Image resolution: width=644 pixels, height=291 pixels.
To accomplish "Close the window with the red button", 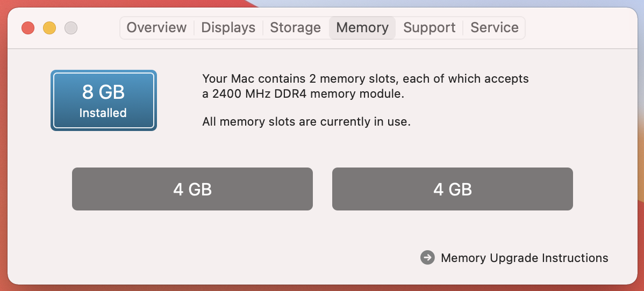I will (x=28, y=28).
